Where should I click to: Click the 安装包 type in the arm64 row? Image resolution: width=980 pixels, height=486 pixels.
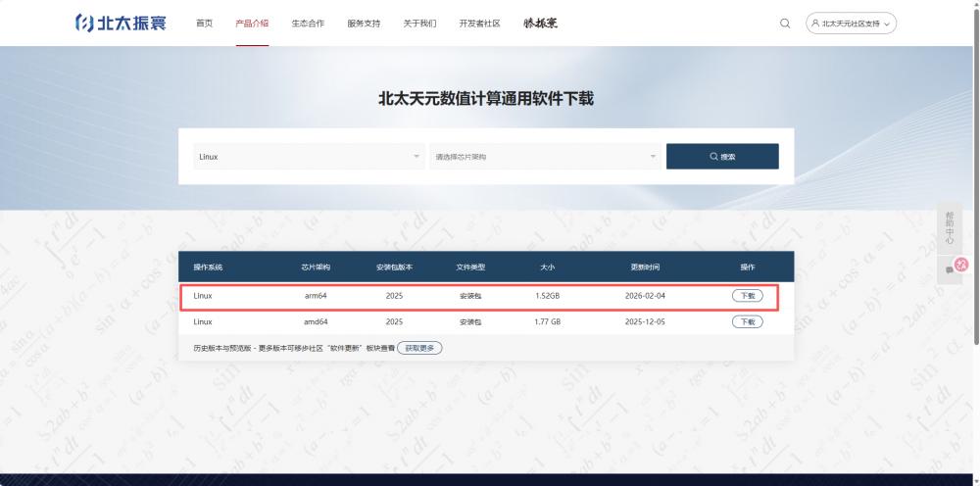coord(470,296)
